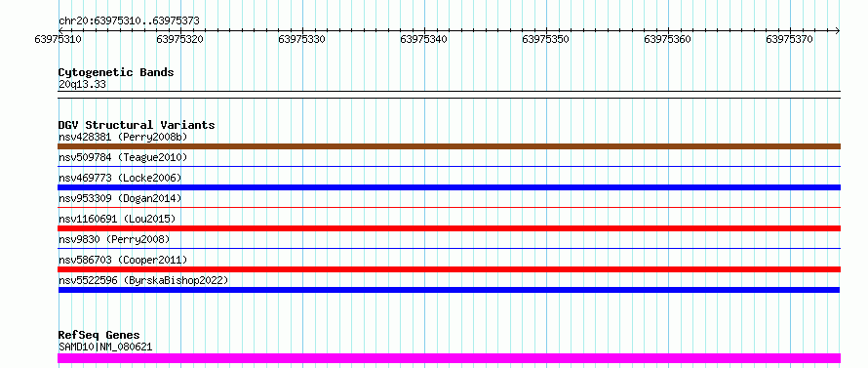Click the thick red nsv1160691 variant bar

click(449, 228)
